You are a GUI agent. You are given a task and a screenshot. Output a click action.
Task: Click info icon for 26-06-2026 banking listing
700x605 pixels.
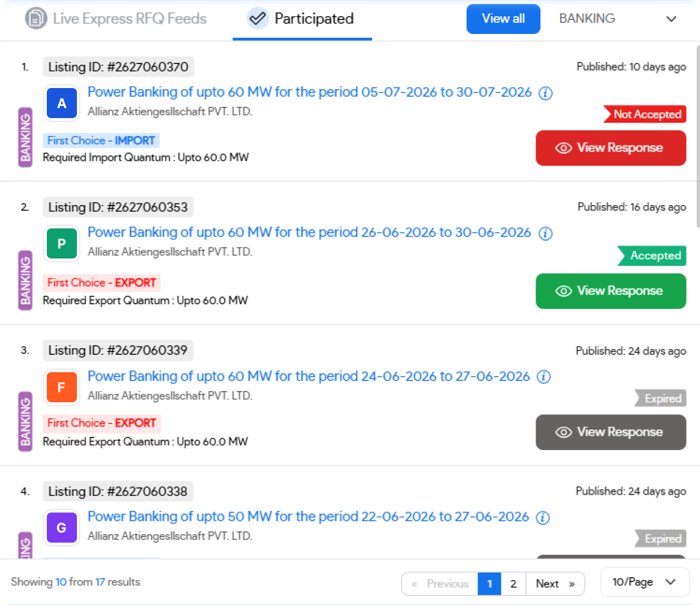click(545, 233)
